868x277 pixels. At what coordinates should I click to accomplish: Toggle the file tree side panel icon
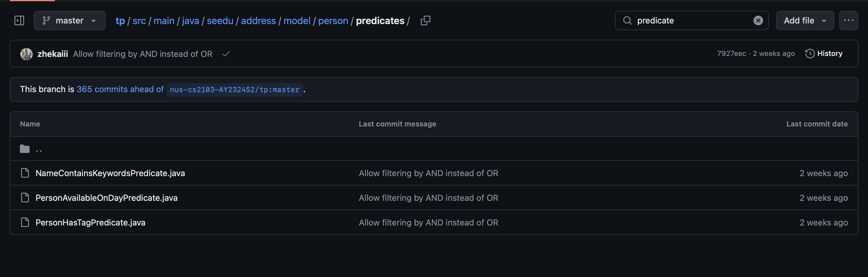19,20
